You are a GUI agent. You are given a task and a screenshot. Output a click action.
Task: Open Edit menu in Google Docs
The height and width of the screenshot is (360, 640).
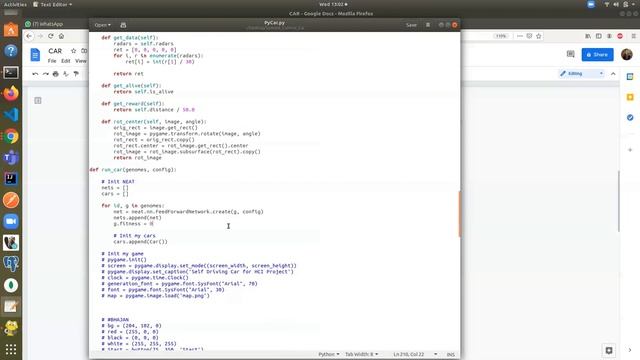pyautogui.click(x=66, y=61)
